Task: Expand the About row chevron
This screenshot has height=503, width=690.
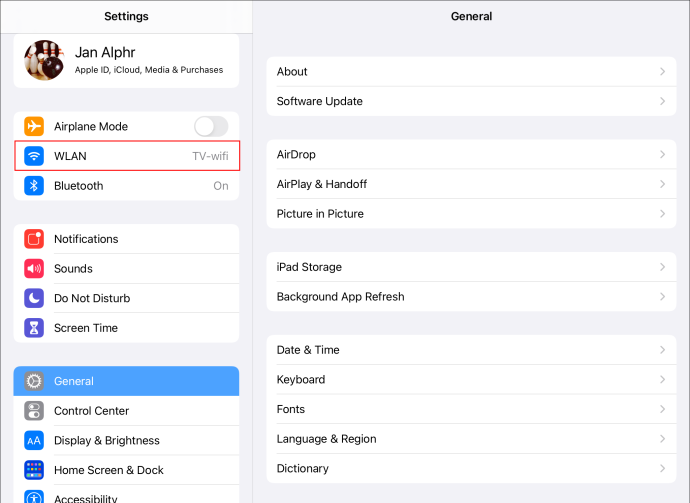Action: click(662, 71)
